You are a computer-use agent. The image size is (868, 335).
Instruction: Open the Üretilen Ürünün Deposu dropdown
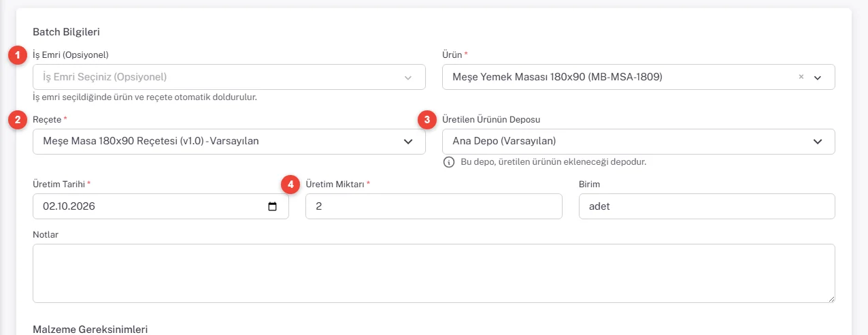tap(638, 142)
